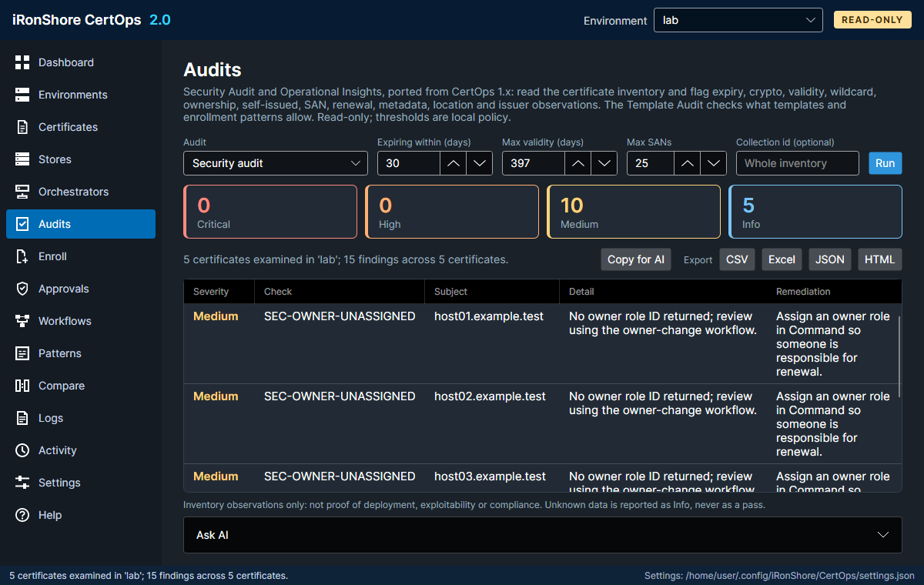Image resolution: width=924 pixels, height=585 pixels.
Task: Select the host03.example.test subject cell
Action: click(490, 476)
